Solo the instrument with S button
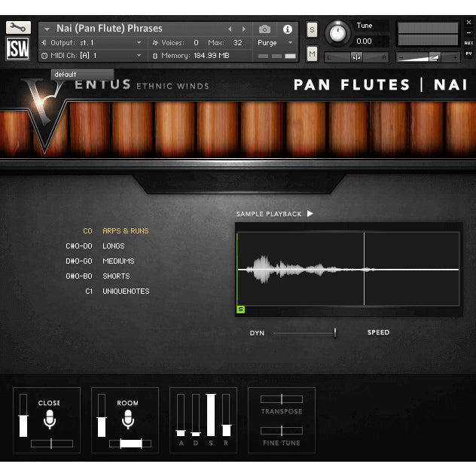Screen dimensions: 476x476 pyautogui.click(x=312, y=30)
